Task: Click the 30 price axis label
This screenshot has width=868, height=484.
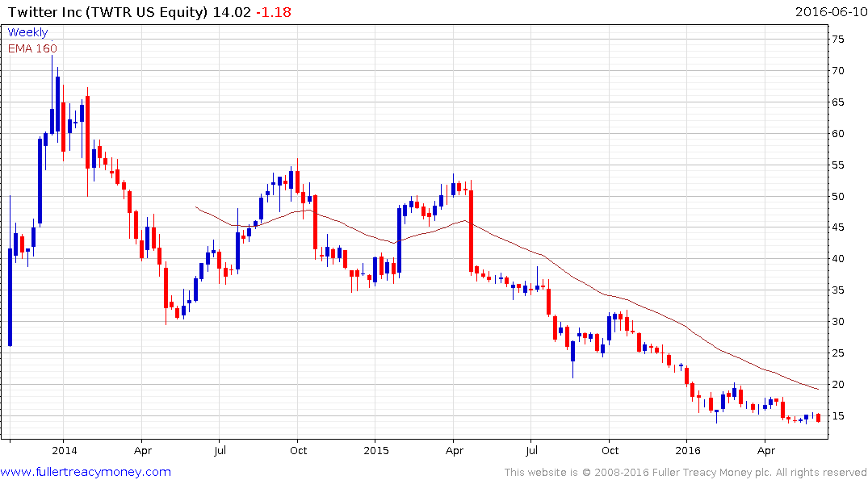Action: click(837, 321)
